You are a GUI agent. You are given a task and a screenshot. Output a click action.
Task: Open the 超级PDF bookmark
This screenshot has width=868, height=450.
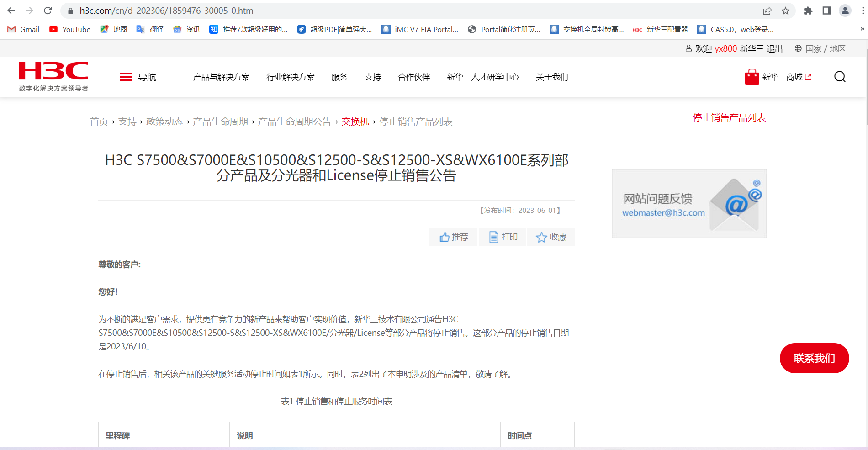335,29
